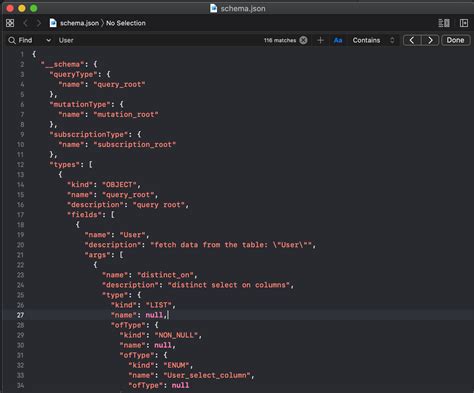The width and height of the screenshot is (474, 393).
Task: Go forward with the right chevron
Action: [x=39, y=23]
